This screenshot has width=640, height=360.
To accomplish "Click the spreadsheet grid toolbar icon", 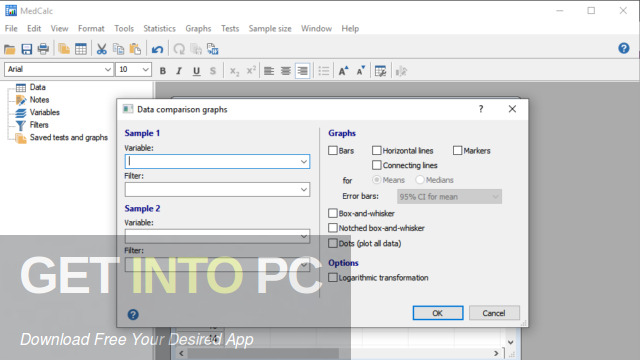I will tap(81, 49).
